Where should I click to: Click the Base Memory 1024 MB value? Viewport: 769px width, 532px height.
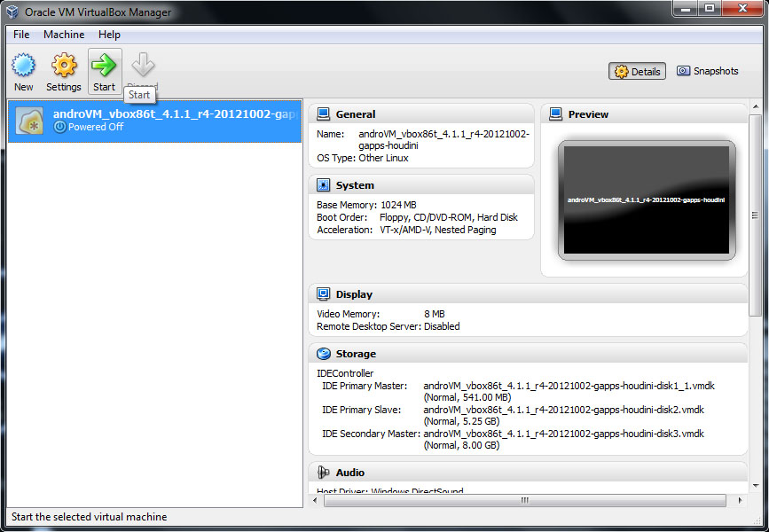pyautogui.click(x=398, y=205)
